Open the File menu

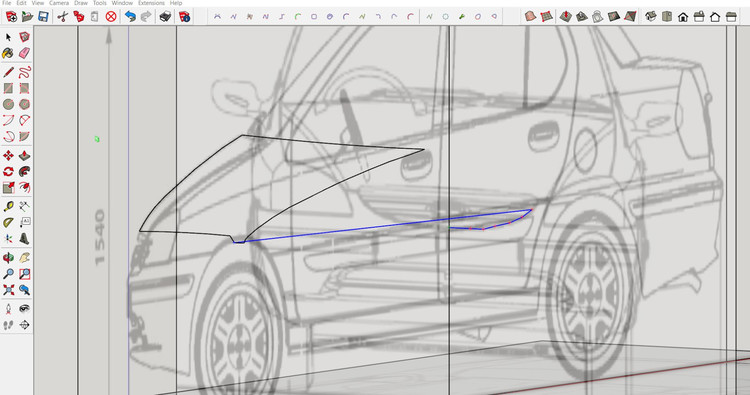pos(7,3)
